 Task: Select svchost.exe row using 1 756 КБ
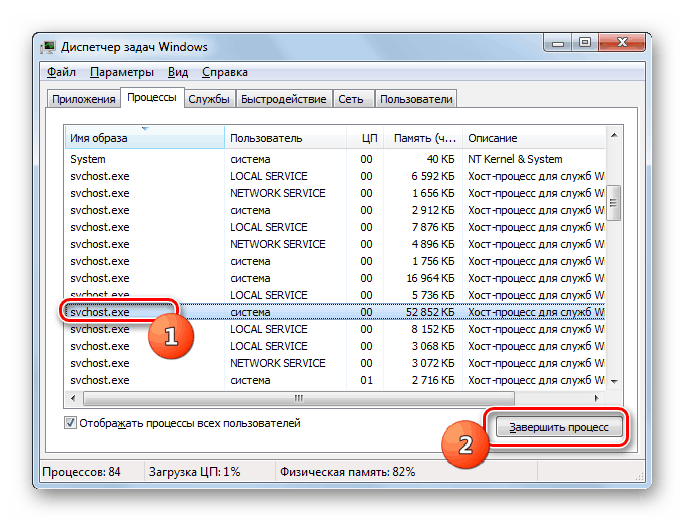tap(335, 261)
